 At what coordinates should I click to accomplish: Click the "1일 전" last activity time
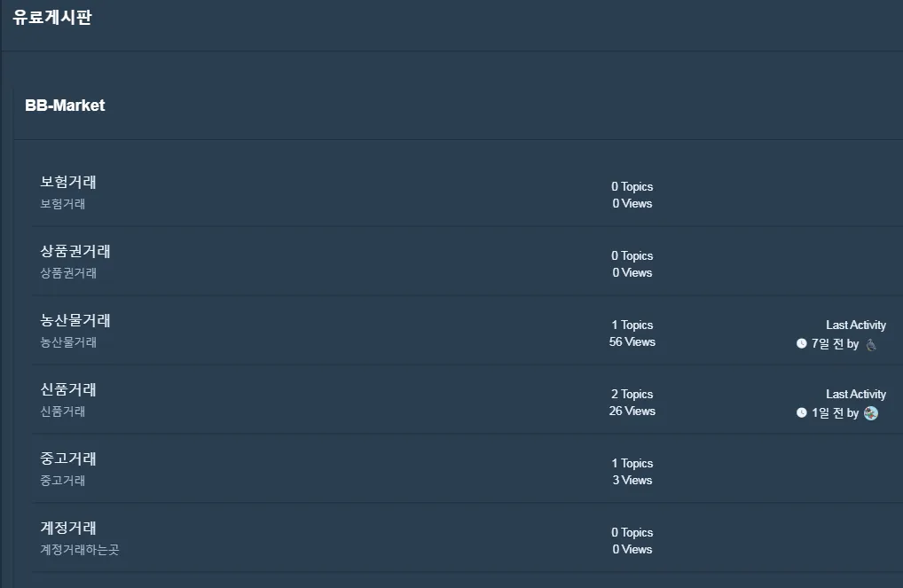[827, 413]
